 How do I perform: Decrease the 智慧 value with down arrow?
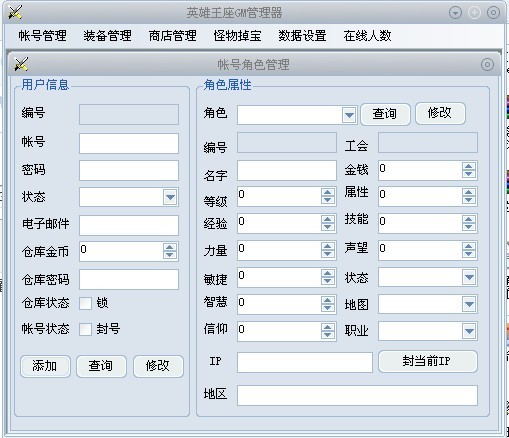click(328, 308)
